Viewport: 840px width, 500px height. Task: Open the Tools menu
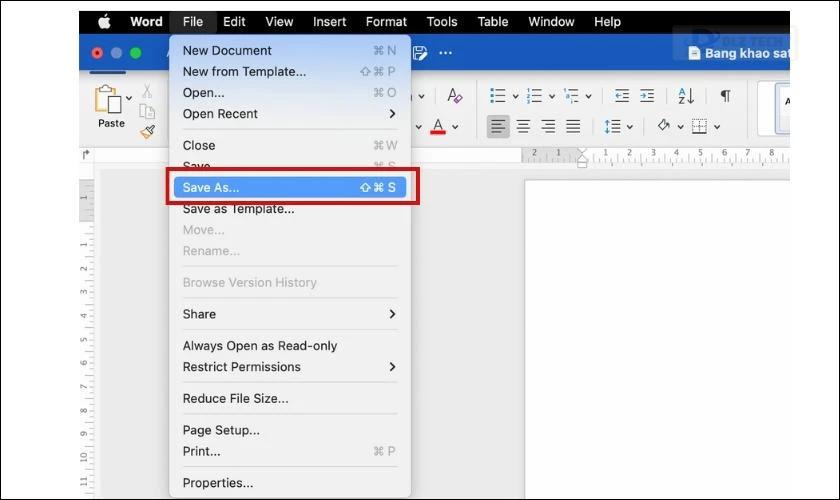tap(442, 22)
